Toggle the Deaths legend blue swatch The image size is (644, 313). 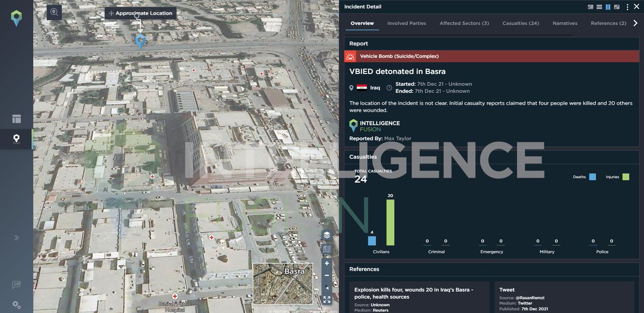592,177
